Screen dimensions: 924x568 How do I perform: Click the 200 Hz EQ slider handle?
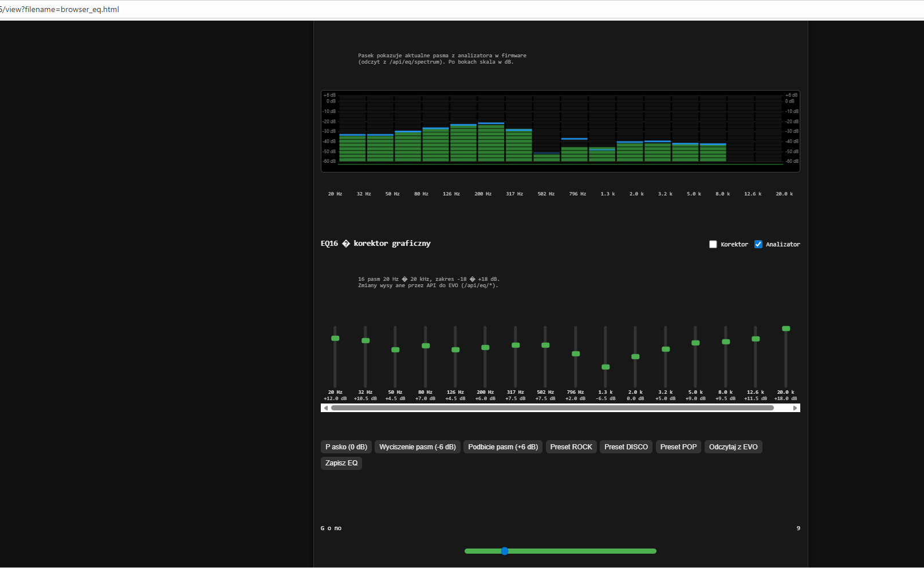point(485,347)
